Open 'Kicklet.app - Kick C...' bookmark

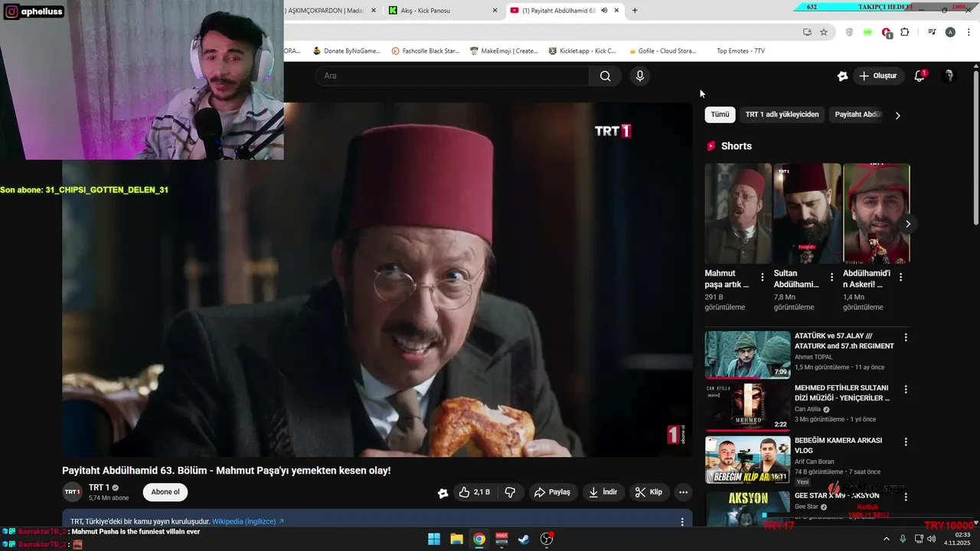tap(582, 51)
